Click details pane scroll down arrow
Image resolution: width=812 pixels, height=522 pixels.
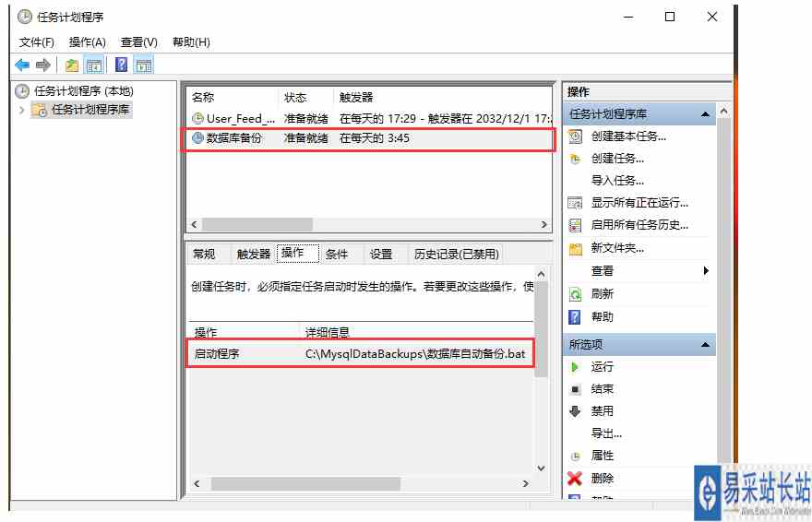541,469
